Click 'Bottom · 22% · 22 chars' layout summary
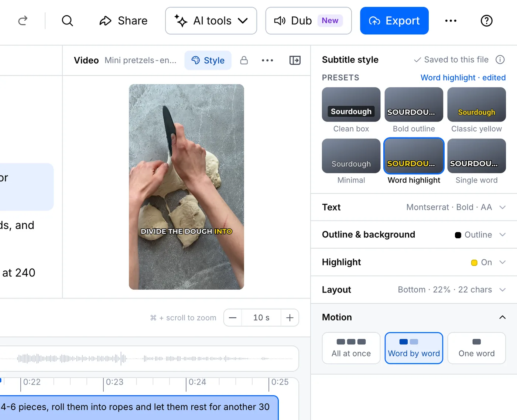This screenshot has width=517, height=420. pyautogui.click(x=445, y=290)
